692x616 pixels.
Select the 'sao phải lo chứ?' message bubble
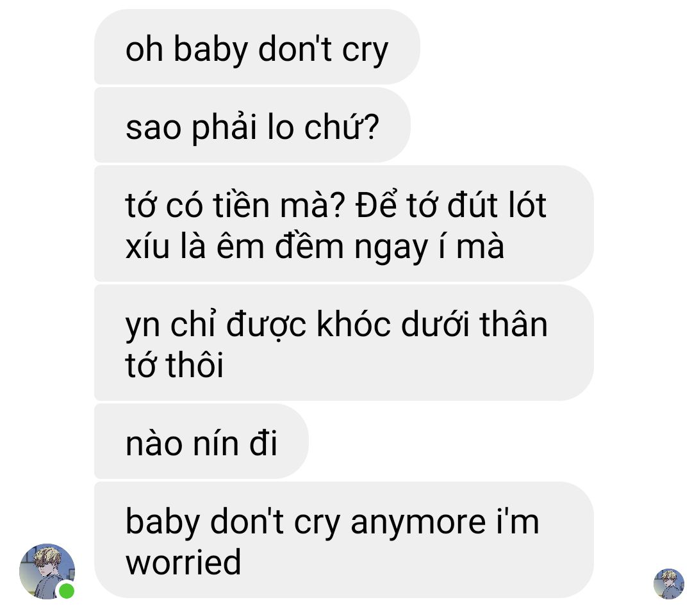pyautogui.click(x=252, y=125)
